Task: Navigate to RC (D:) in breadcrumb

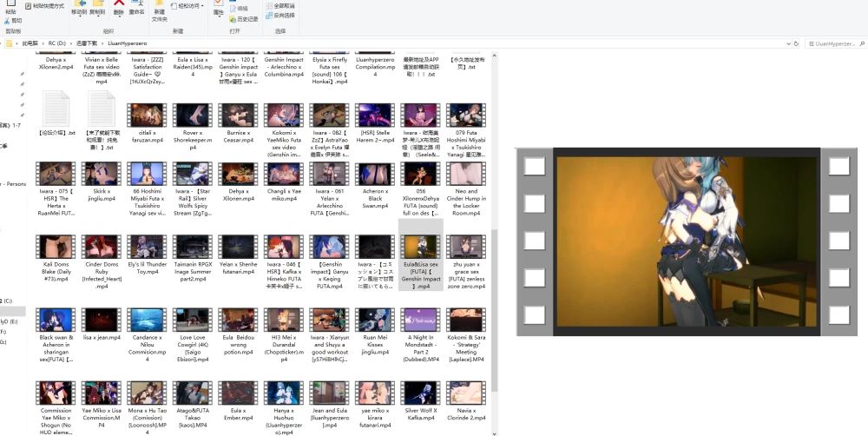Action: point(57,43)
